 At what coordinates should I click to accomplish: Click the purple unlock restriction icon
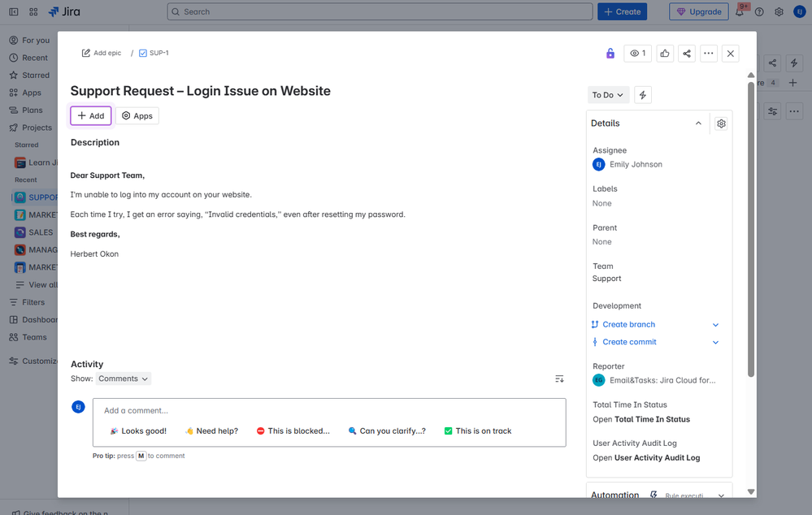pos(610,54)
